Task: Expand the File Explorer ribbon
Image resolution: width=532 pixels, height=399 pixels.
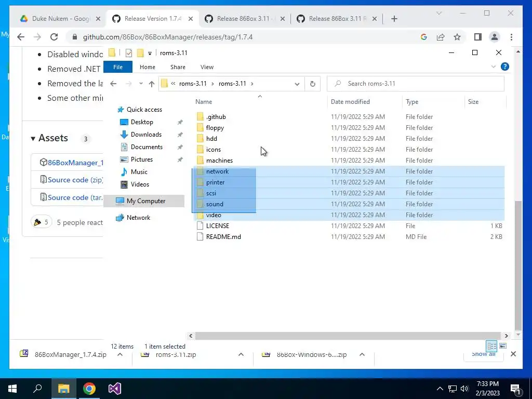Action: (494, 67)
